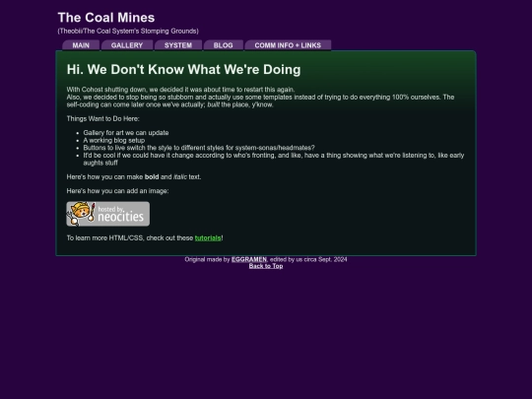Follow the green tutorials link

pyautogui.click(x=208, y=237)
